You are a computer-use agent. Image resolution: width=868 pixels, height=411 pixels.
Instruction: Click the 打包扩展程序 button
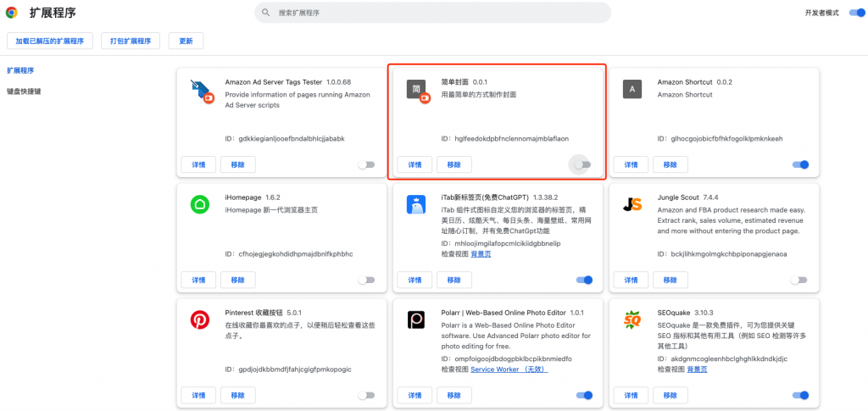131,41
